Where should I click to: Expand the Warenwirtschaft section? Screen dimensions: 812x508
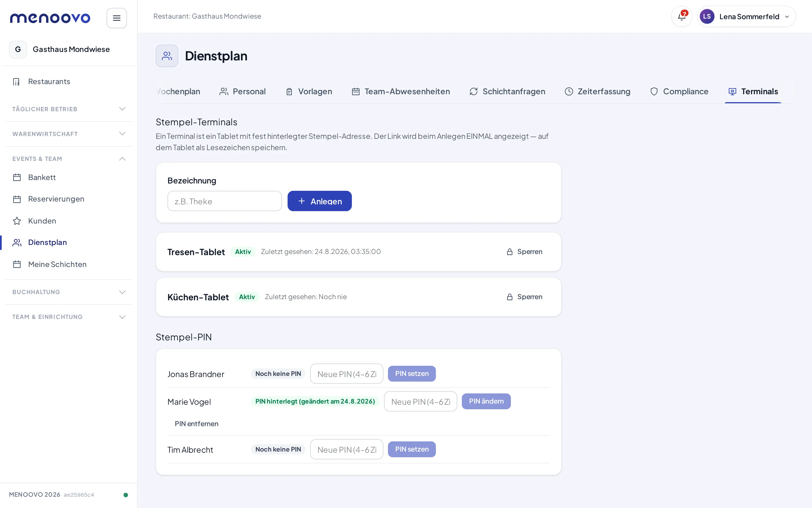(69, 134)
